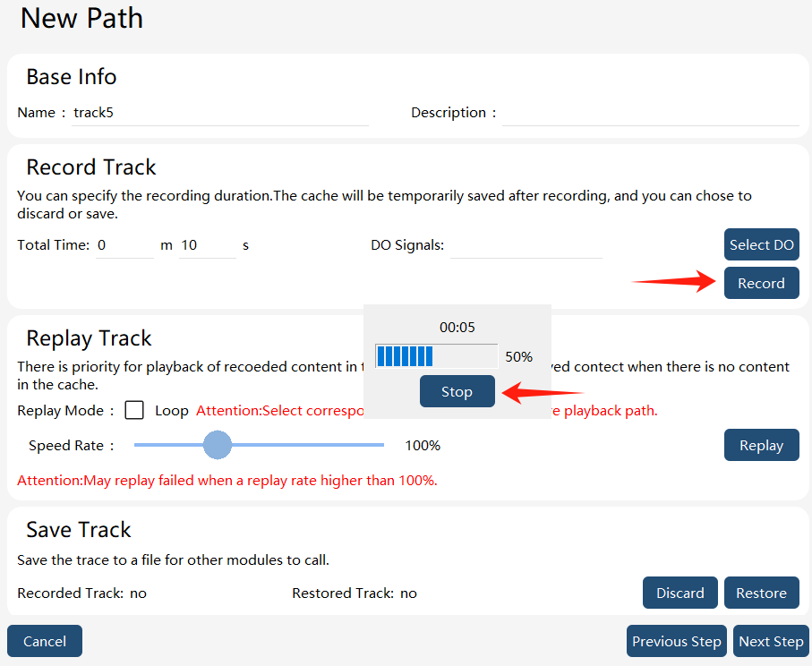Click the Loop label text
This screenshot has width=812, height=666.
pyautogui.click(x=171, y=411)
